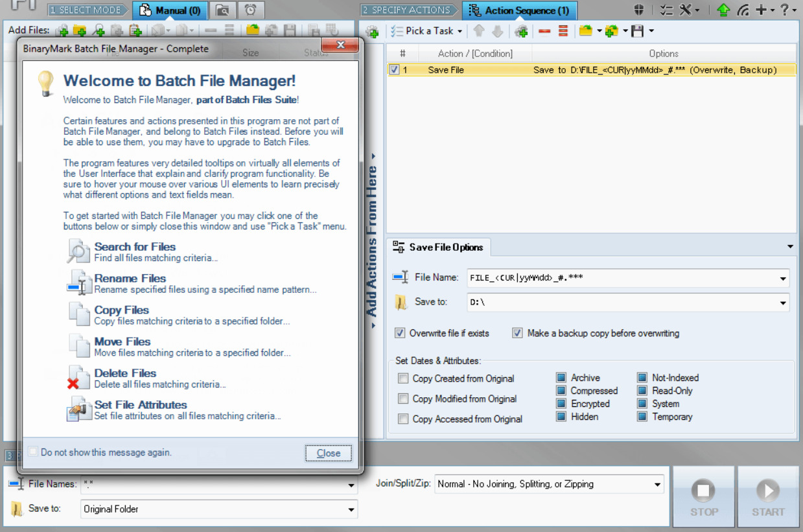Click the add files icon in Add Files toolbar
The width and height of the screenshot is (803, 532).
62,30
